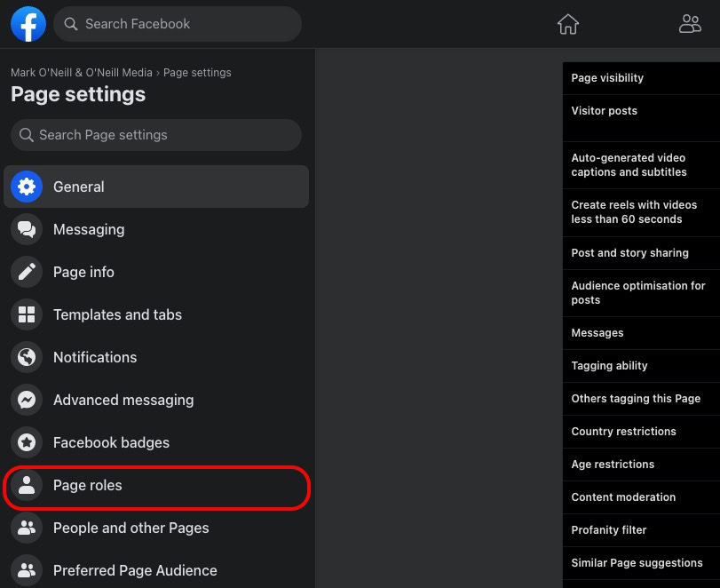Click the Notifications globe icon
The image size is (720, 588).
tap(27, 358)
